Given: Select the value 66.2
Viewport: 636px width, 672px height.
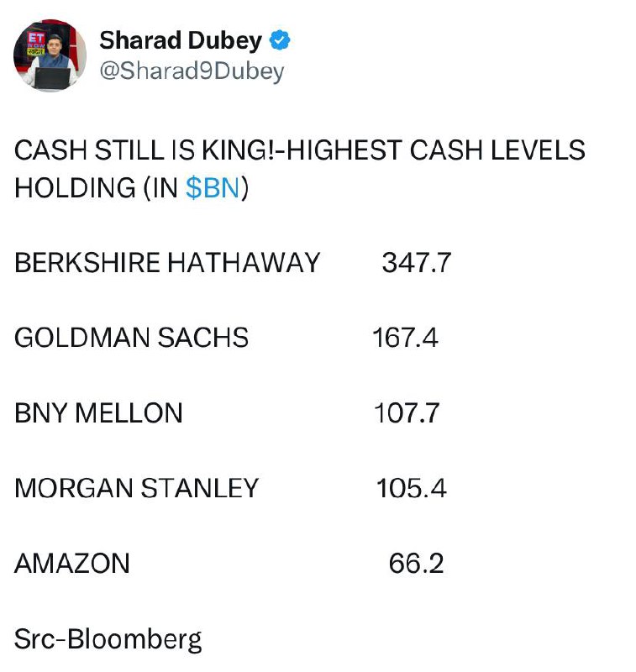Looking at the screenshot, I should click(x=416, y=563).
